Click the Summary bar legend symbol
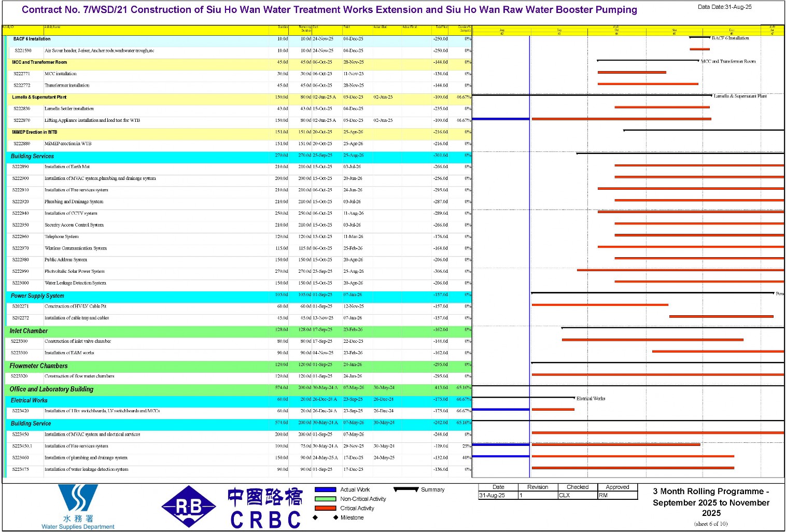This screenshot has height=532, width=786. 406,489
